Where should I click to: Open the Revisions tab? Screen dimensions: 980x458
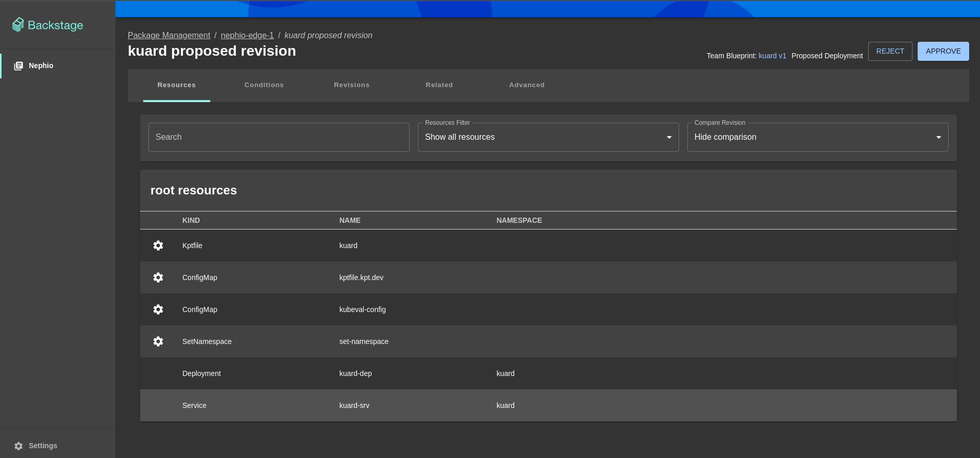pos(352,85)
